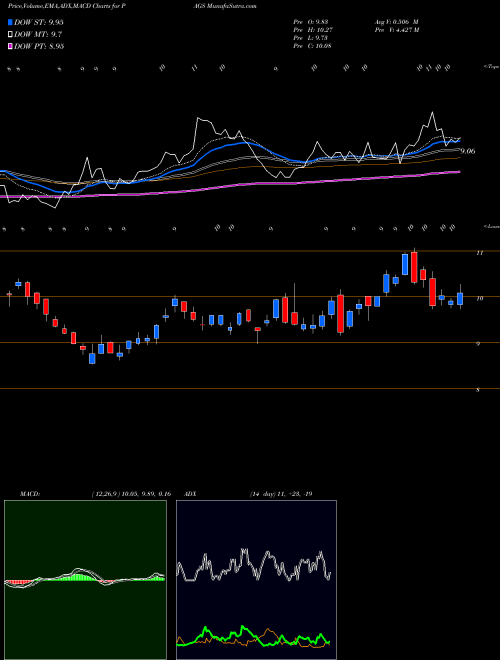500x660 pixels.
Task: Click the price axis label '9'
Action: 478,344
